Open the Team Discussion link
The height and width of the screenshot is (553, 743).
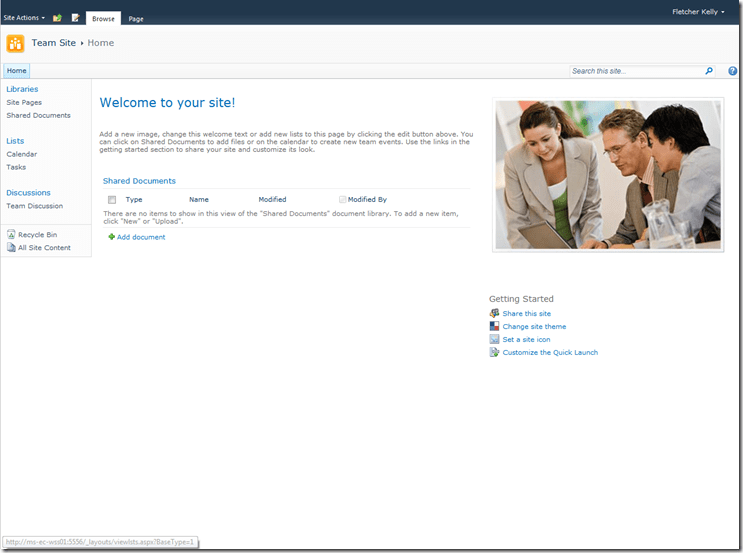[x=34, y=206]
